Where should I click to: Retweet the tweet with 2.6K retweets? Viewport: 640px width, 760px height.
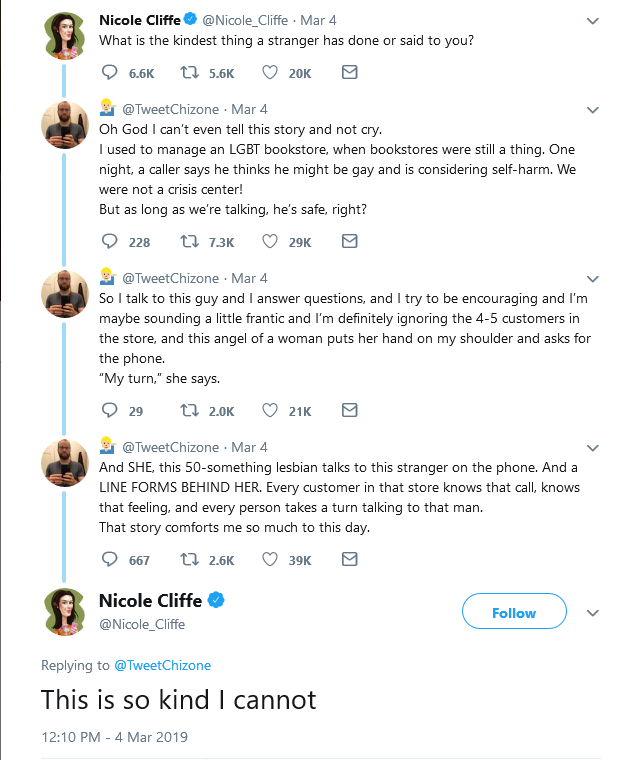(x=189, y=560)
